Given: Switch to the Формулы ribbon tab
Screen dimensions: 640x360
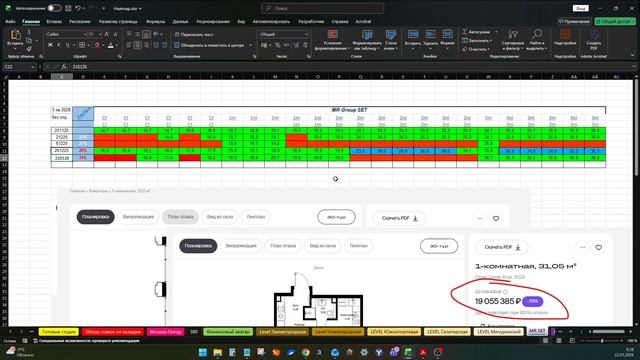Looking at the screenshot, I should [156, 21].
